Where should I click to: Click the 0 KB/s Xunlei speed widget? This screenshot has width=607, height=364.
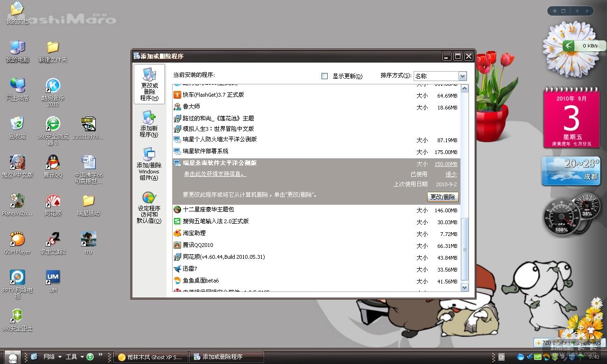pos(584,45)
